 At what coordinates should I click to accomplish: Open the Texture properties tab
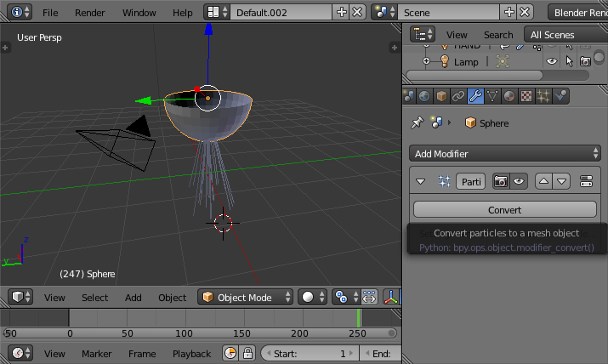(526, 96)
